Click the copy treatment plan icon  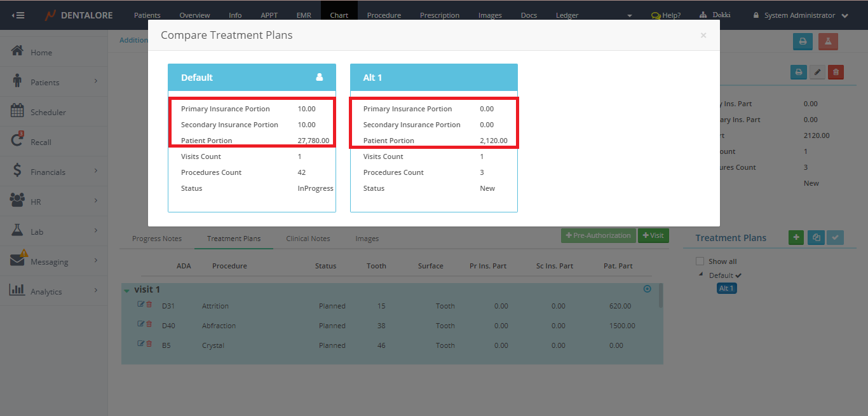click(x=816, y=237)
